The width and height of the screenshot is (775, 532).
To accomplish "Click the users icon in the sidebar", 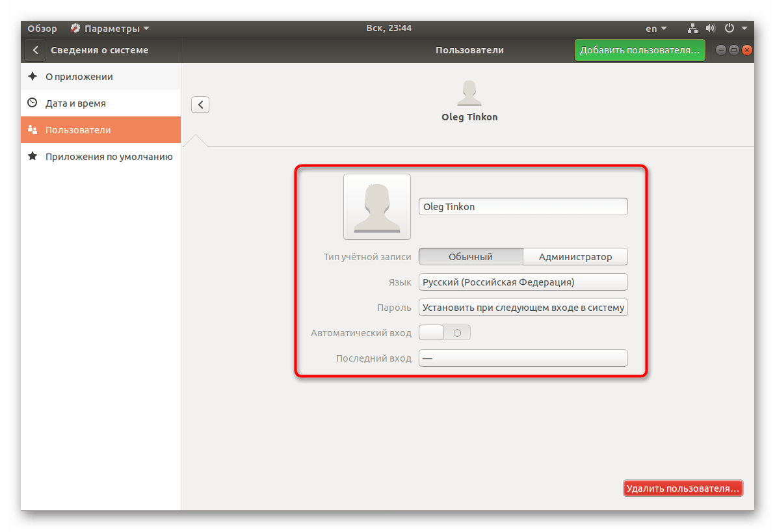I will (33, 130).
